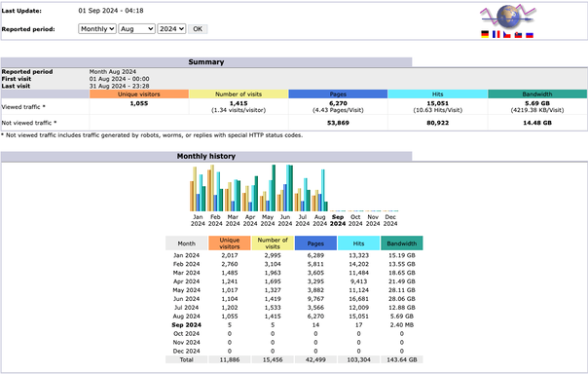Click the green Bandwidth header in Summary
The image size is (588, 374).
tap(537, 94)
